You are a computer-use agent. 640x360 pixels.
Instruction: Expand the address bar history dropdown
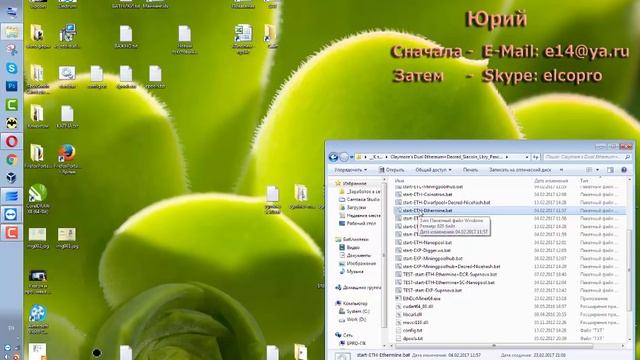click(527, 157)
